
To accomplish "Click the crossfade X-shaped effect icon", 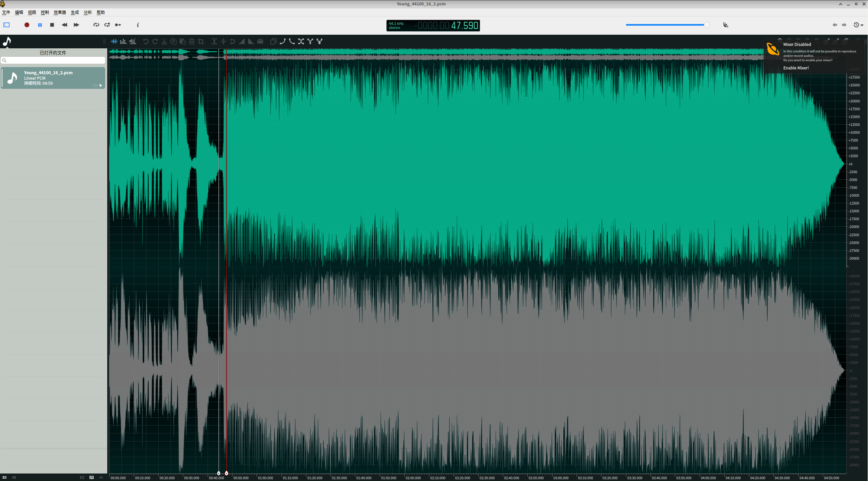I will [x=301, y=42].
